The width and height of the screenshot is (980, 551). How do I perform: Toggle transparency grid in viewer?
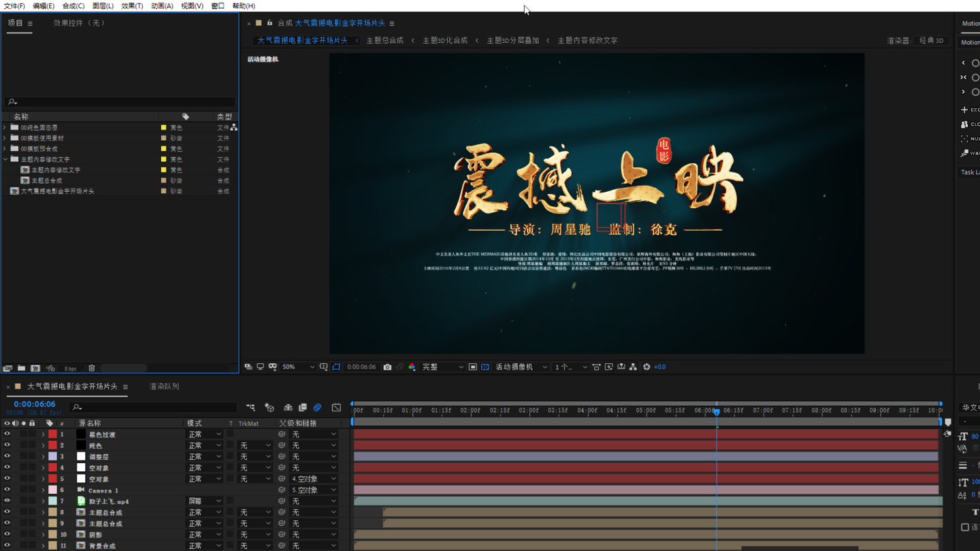coord(485,367)
